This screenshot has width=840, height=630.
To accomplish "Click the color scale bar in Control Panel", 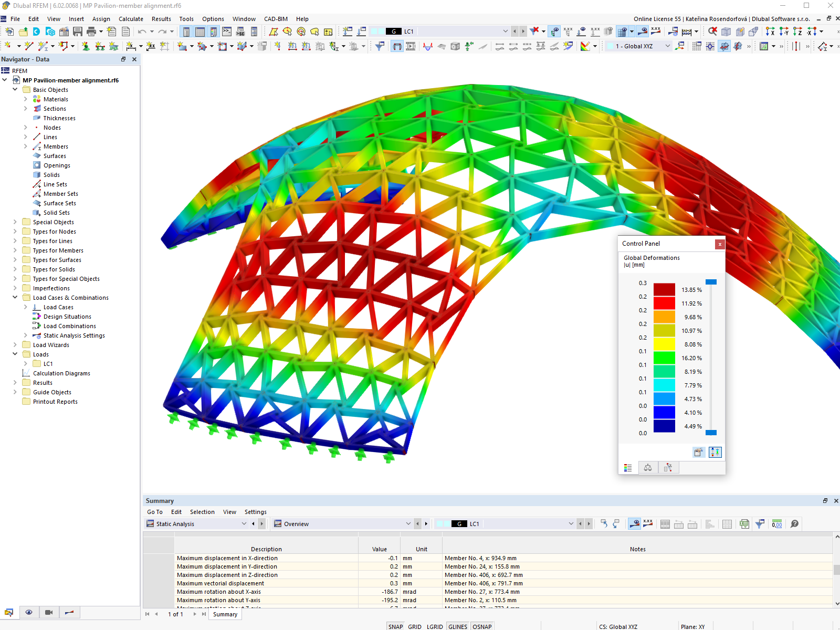I will pos(664,357).
